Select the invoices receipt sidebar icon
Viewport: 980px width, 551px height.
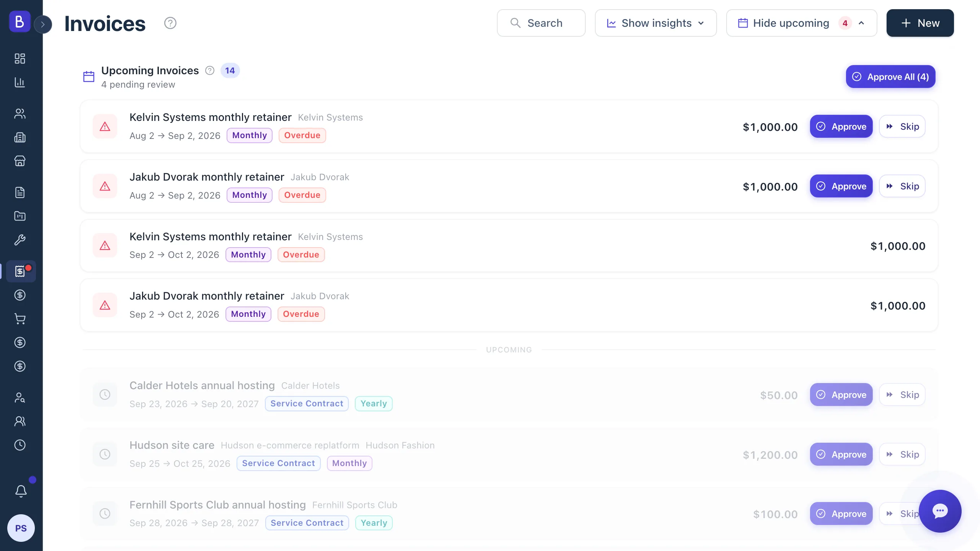point(21,271)
